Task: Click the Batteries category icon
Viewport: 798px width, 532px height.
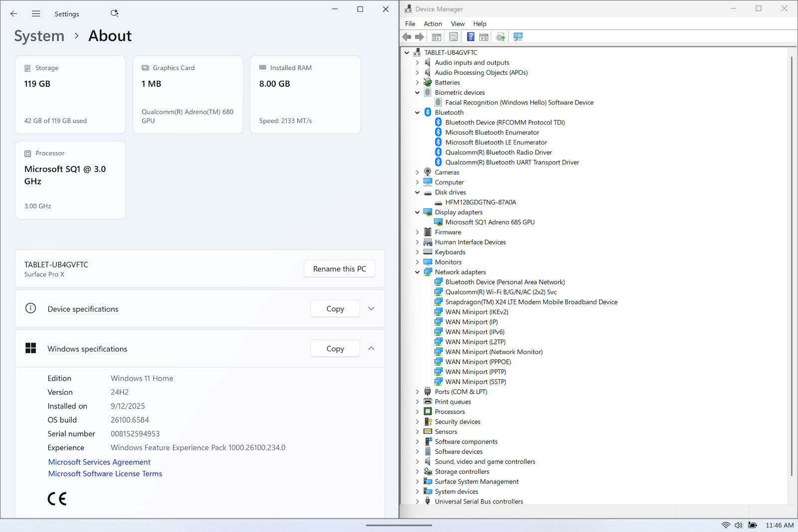Action: (427, 82)
